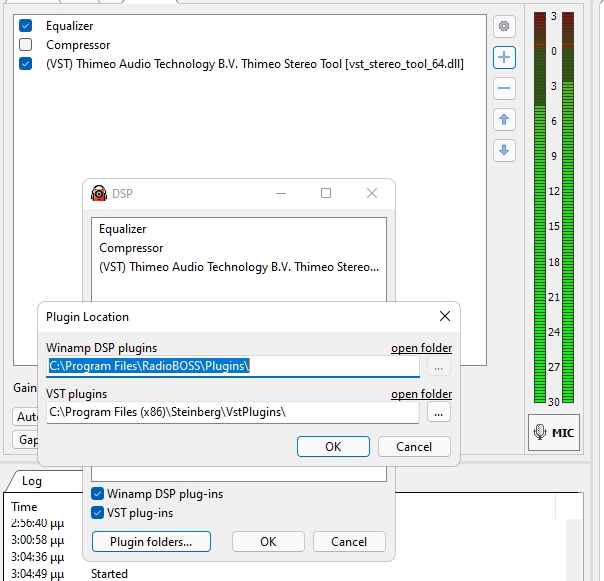This screenshot has width=604, height=581.
Task: Add a new DSP plugin with plus icon
Action: coord(504,57)
